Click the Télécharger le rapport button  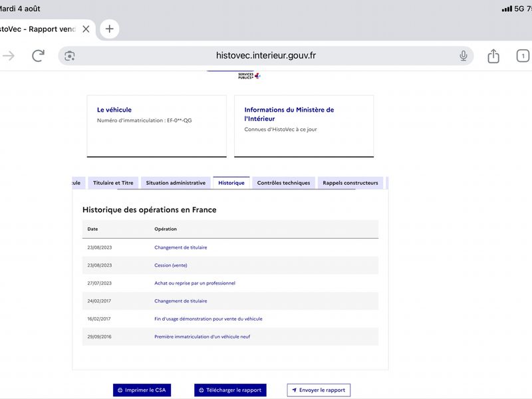(x=230, y=390)
